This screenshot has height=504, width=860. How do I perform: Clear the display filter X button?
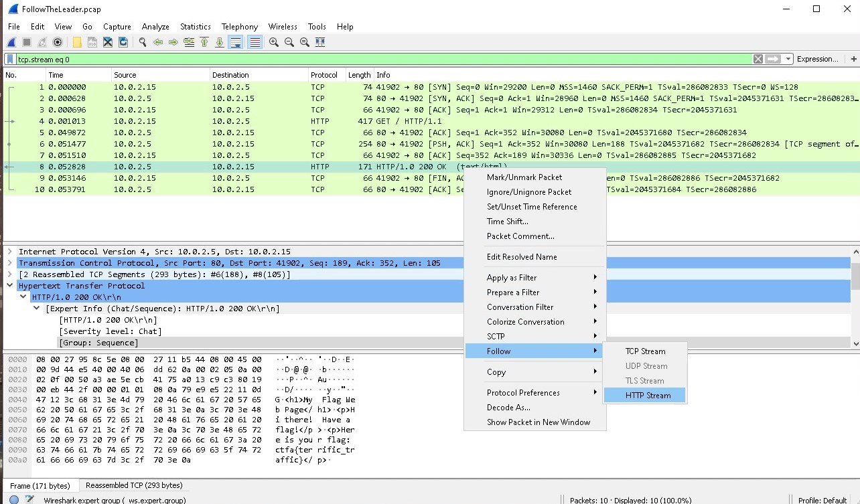tap(758, 59)
